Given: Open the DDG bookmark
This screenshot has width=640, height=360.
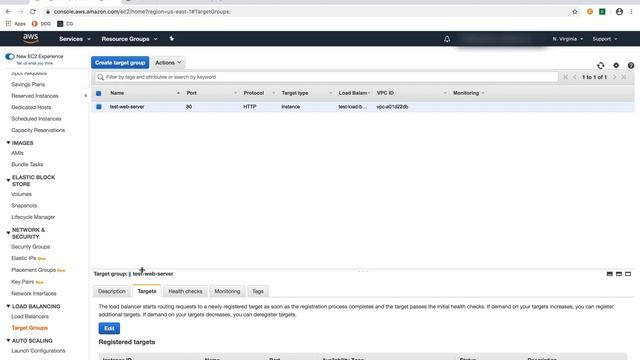Looking at the screenshot, I should [41, 24].
